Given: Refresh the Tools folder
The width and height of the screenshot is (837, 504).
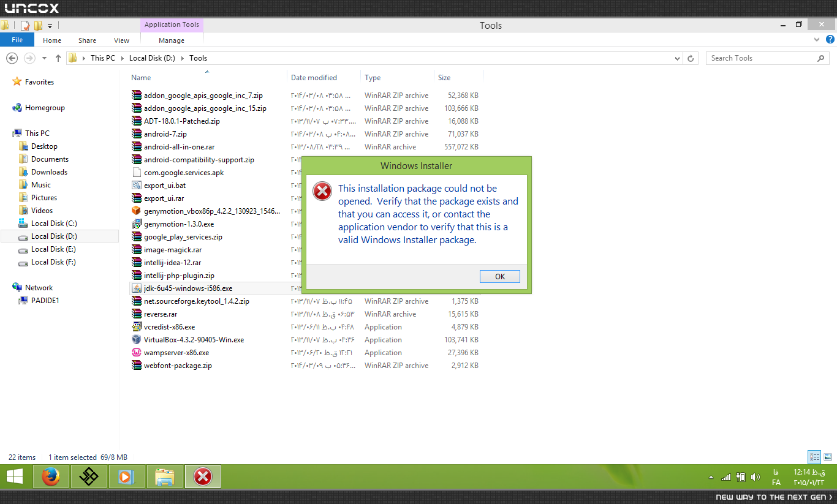Looking at the screenshot, I should [x=691, y=58].
